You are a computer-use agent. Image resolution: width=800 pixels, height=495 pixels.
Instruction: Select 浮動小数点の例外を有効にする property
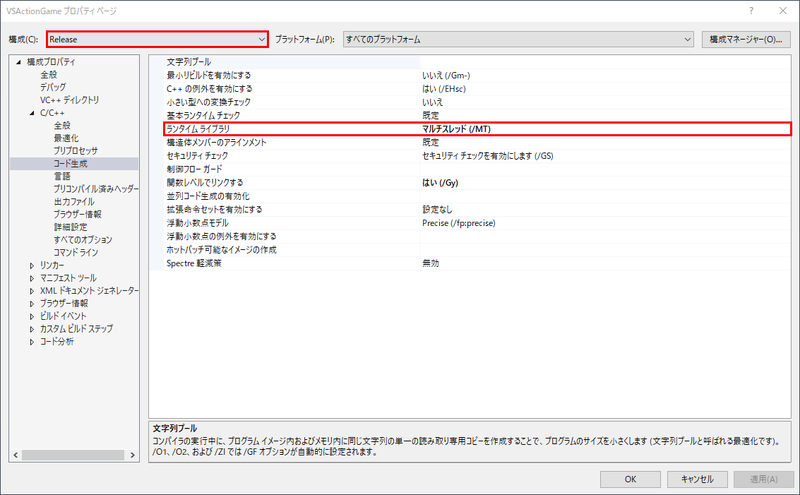[x=221, y=236]
